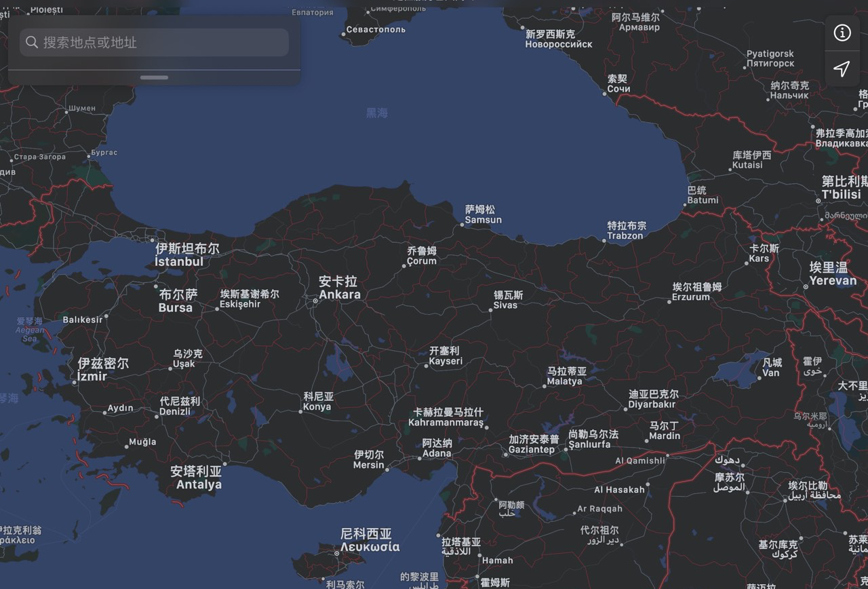
Task: Select the Ankara capital label
Action: (x=339, y=288)
